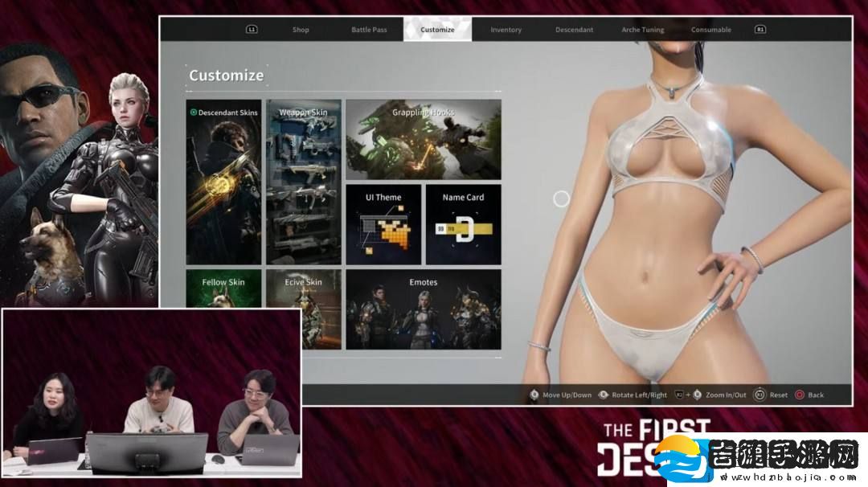The width and height of the screenshot is (868, 487).
Task: Open the Fellow Skin tile
Action: (x=223, y=289)
